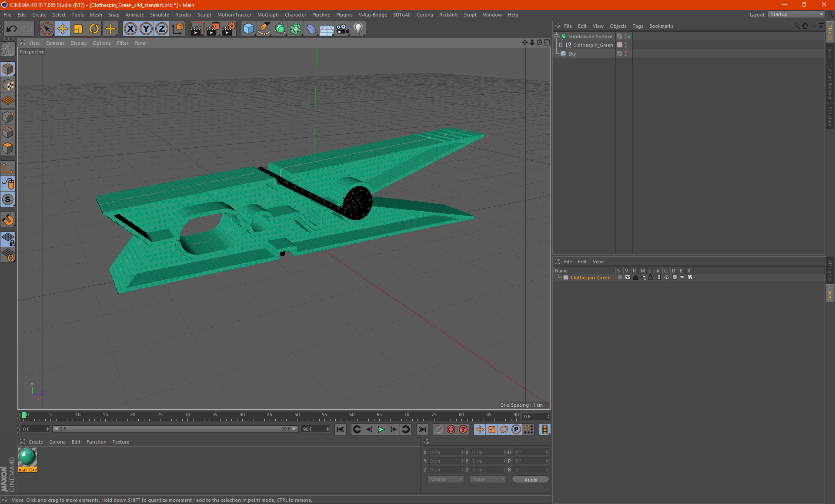
Task: Click frame 45 on timeline ruler
Action: pyautogui.click(x=270, y=416)
